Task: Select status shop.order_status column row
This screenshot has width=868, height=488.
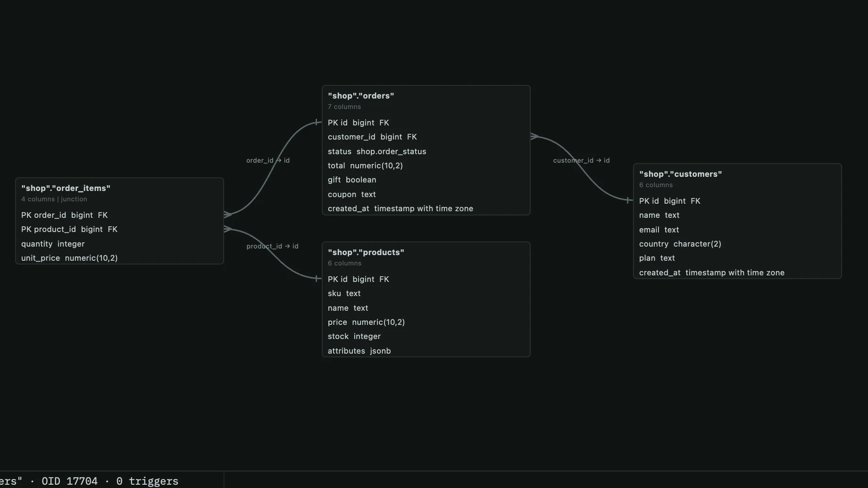Action: click(426, 151)
